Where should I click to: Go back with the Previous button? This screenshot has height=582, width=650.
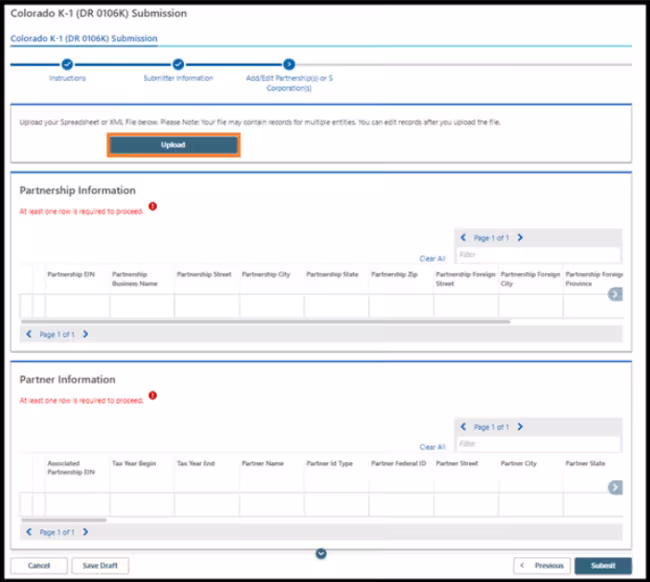(542, 565)
